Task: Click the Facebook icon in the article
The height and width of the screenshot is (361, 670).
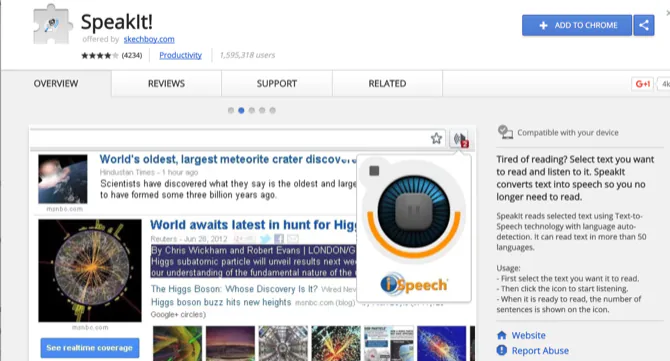Action: pyautogui.click(x=279, y=239)
